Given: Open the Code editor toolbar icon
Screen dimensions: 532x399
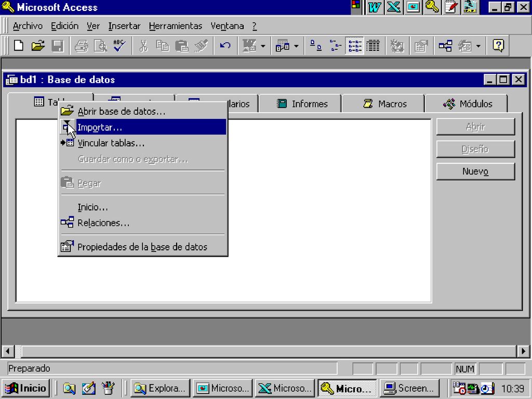Looking at the screenshot, I should (x=396, y=46).
